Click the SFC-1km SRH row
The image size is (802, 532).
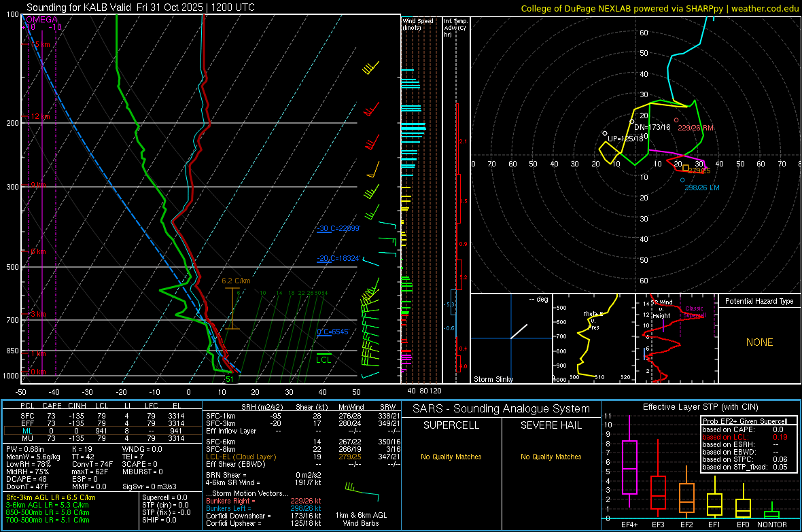click(303, 416)
